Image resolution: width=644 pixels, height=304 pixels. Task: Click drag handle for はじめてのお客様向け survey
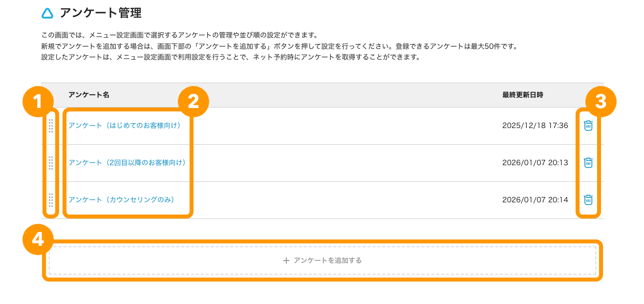click(51, 126)
